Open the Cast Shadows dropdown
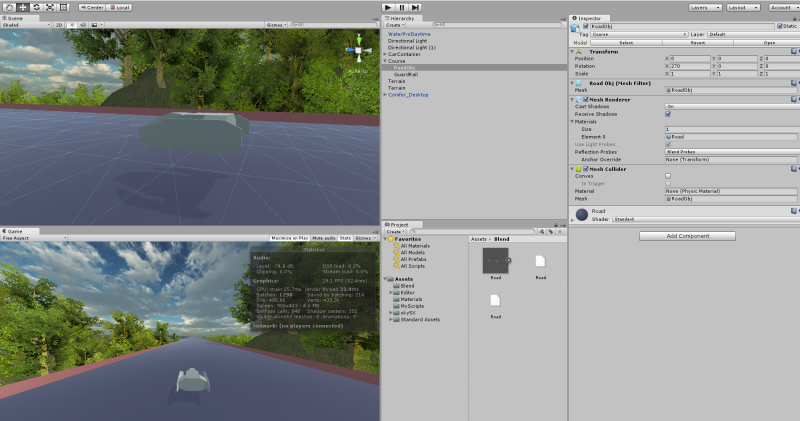The height and width of the screenshot is (421, 800). click(x=732, y=106)
